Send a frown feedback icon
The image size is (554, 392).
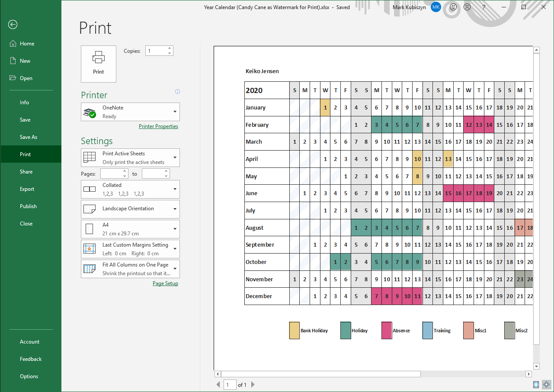[x=467, y=7]
